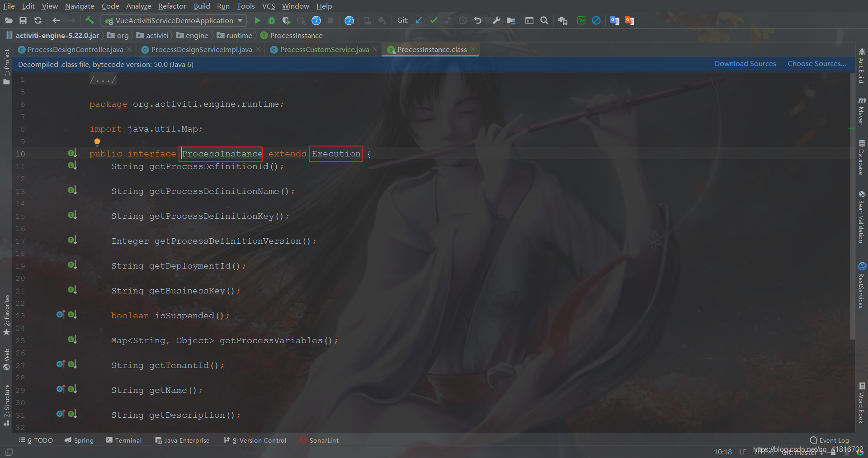Commit changes with the Git green checkmark icon
The image size is (868, 458).
[434, 20]
